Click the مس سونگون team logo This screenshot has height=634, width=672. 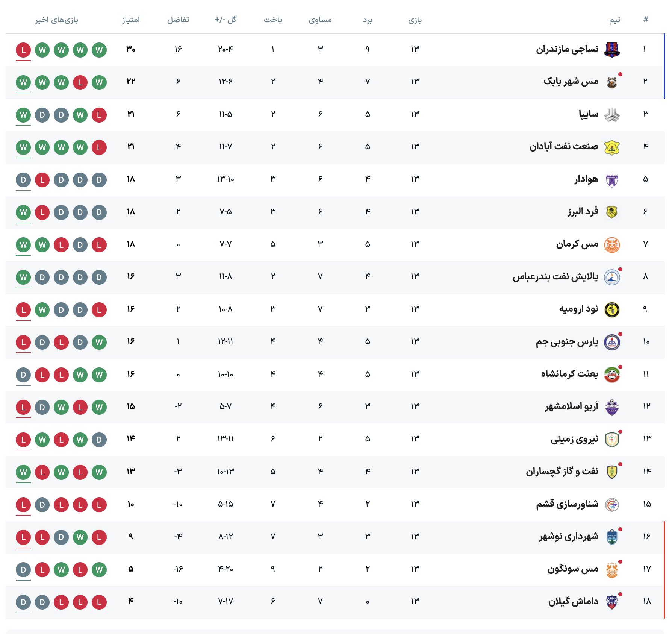point(611,570)
